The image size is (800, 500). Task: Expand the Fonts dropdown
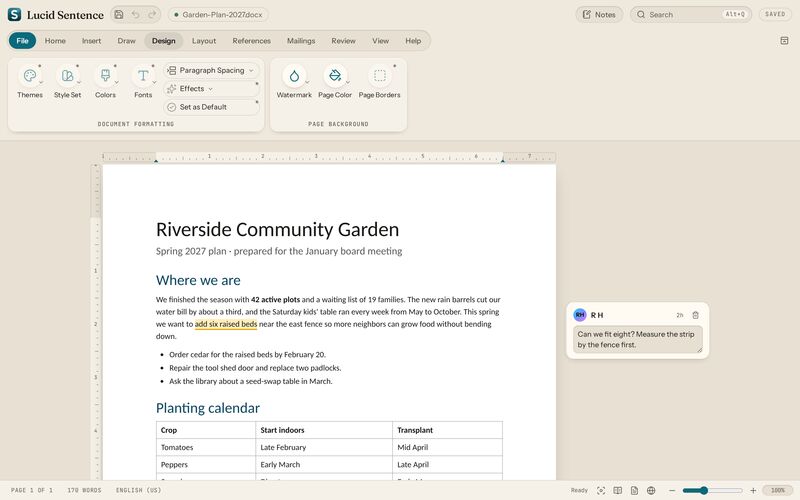(143, 82)
